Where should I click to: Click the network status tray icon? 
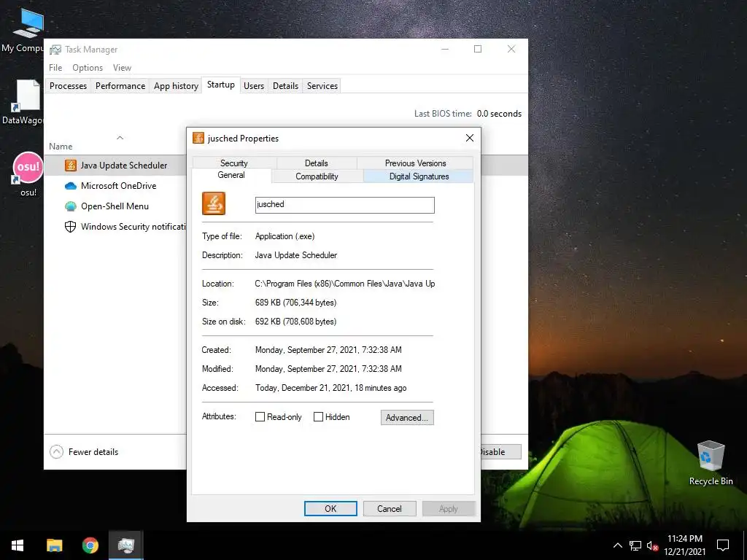[x=635, y=545]
